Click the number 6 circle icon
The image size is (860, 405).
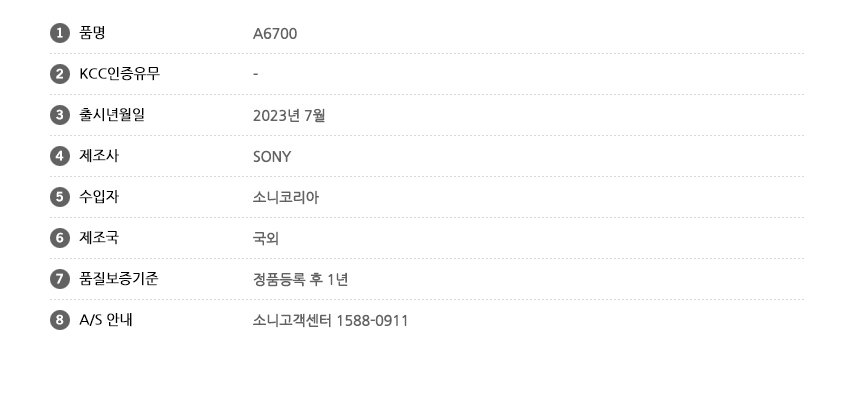tap(59, 238)
